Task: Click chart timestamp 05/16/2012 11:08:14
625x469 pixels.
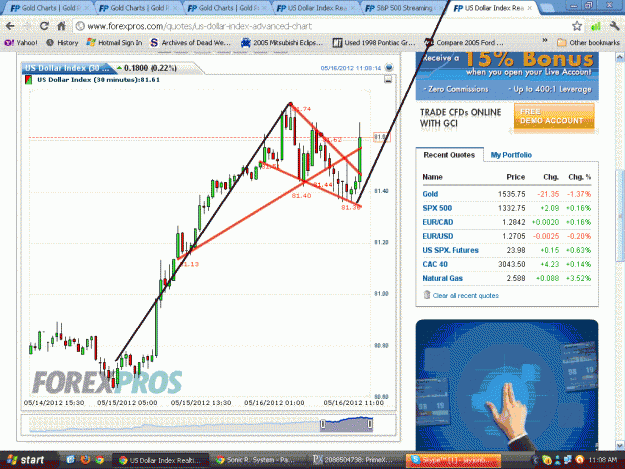Action: click(351, 68)
